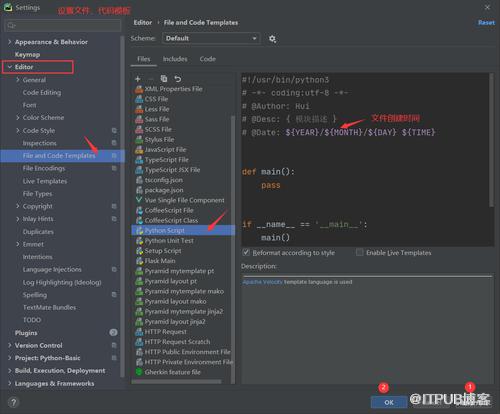The height and width of the screenshot is (414, 500).
Task: Click the settings search magnifier icon
Action: pyautogui.click(x=11, y=26)
